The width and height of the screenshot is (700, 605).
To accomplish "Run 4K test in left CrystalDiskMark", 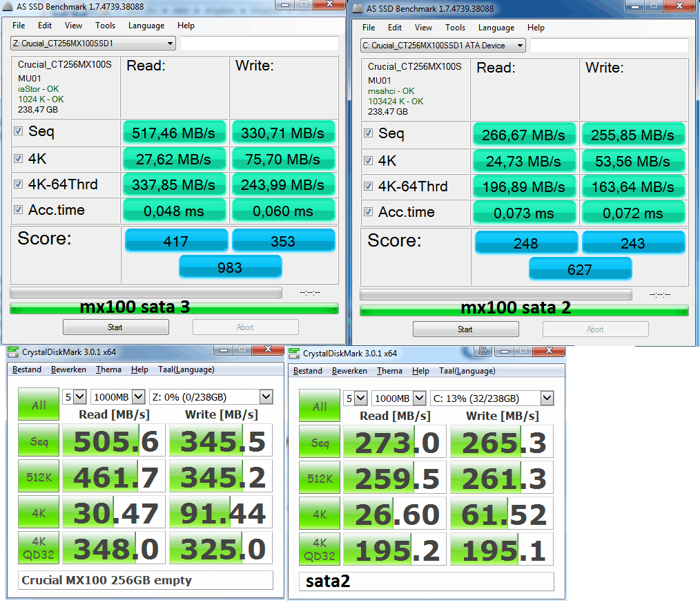I will (39, 512).
